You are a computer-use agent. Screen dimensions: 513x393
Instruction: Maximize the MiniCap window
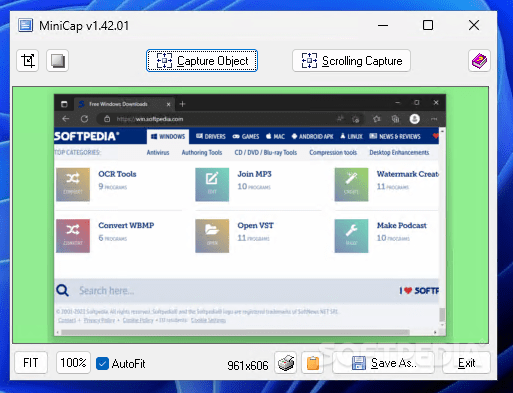tap(428, 25)
